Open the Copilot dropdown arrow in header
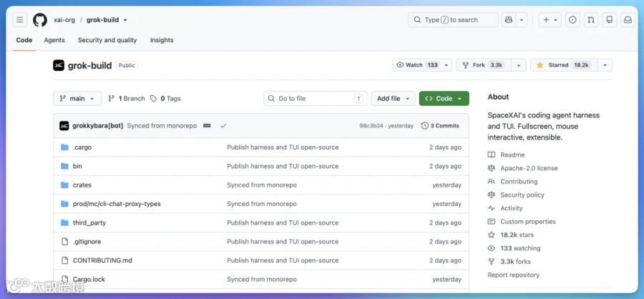 point(522,20)
